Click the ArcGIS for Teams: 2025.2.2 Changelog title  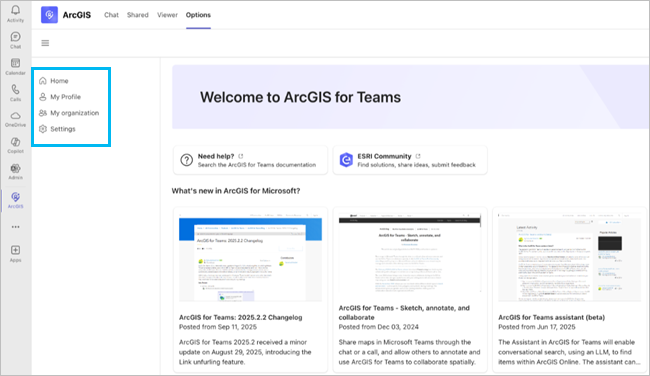[240, 318]
